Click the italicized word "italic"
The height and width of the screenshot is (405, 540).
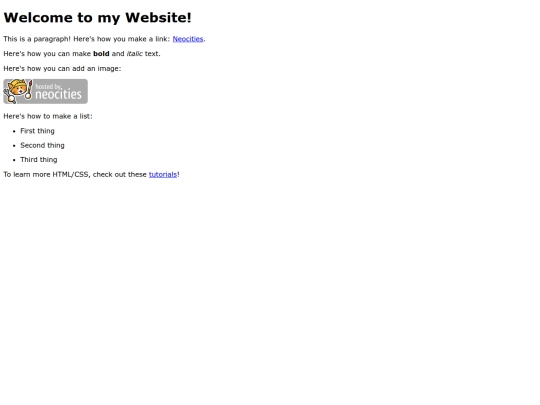[135, 54]
